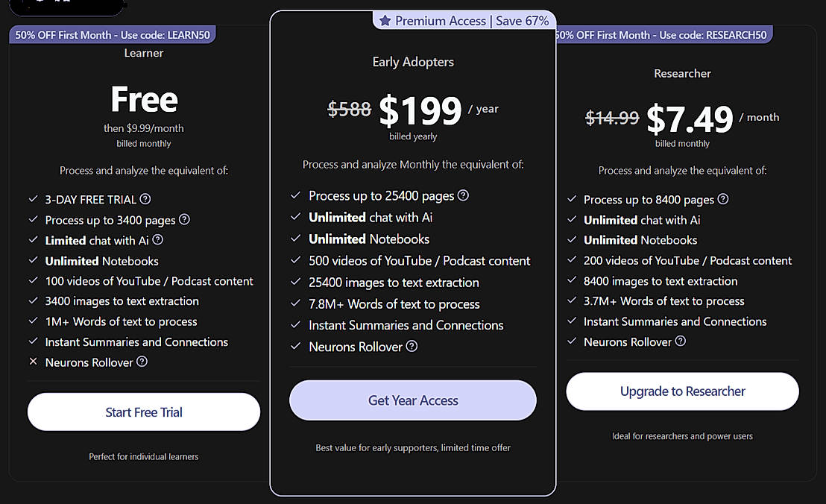Click help icon beside Process up to 3400 pages
Viewport: 826px width, 504px height.
tap(185, 220)
